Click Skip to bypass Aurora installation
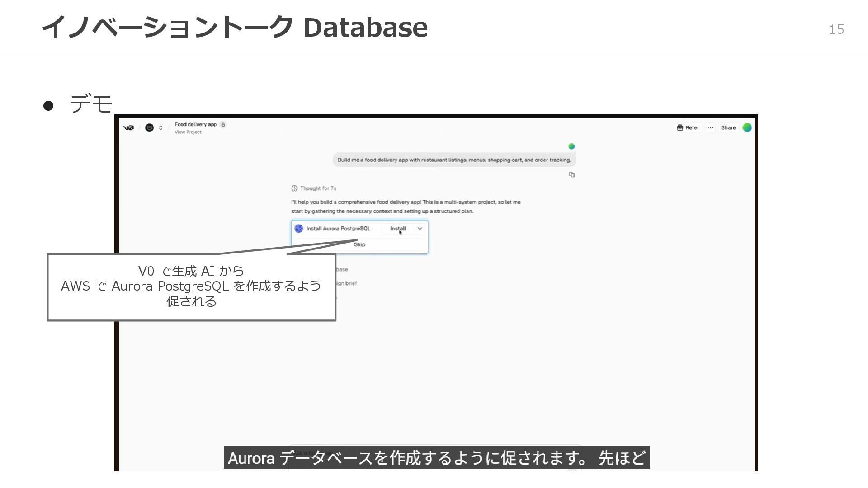 point(359,244)
